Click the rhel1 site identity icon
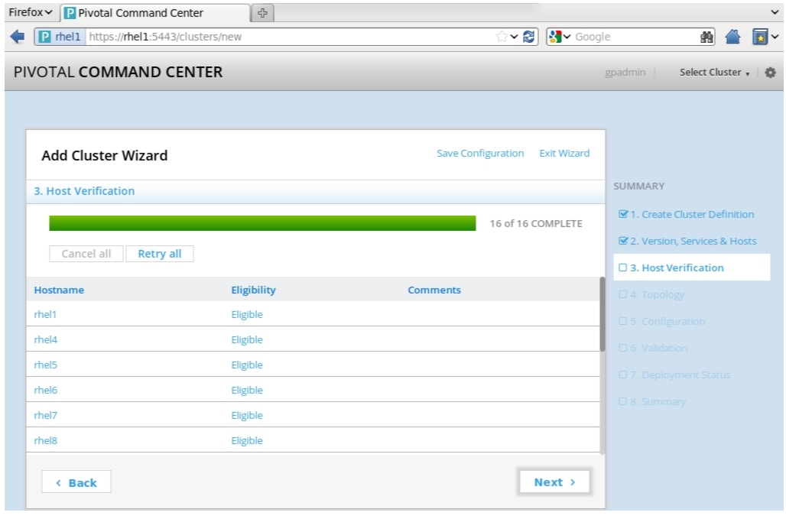The height and width of the screenshot is (532, 786). 44,37
